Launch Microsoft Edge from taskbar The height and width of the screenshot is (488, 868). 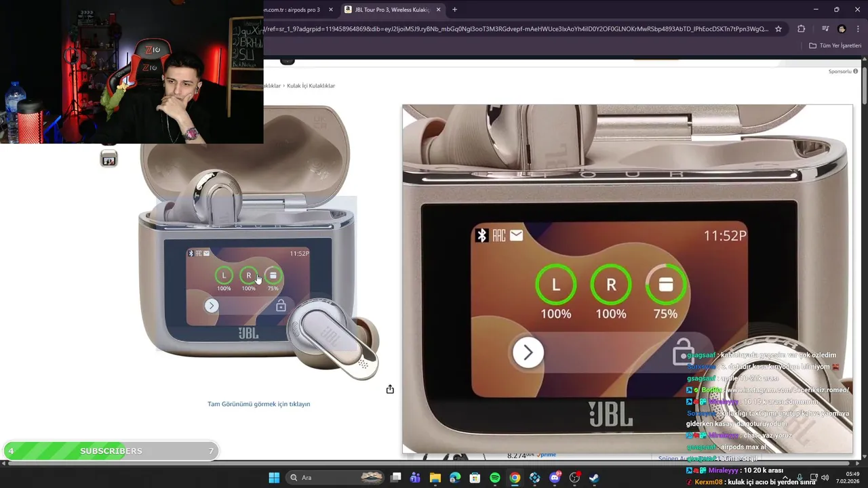click(455, 478)
